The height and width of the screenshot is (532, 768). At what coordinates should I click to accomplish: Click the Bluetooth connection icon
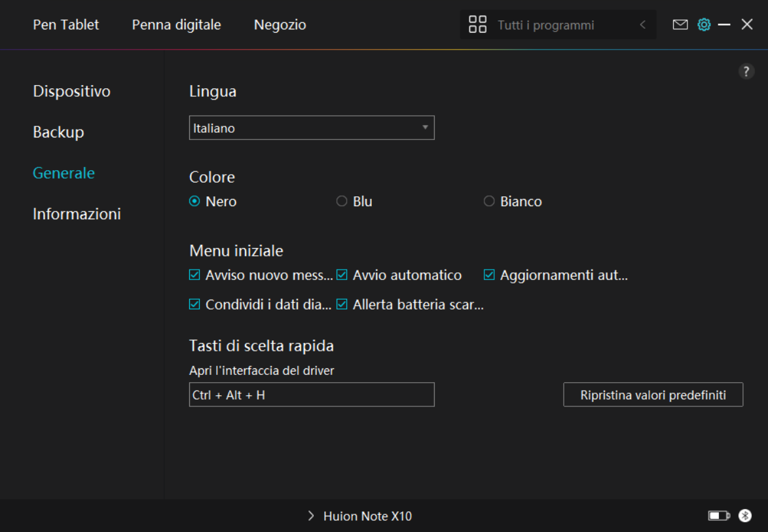(745, 516)
